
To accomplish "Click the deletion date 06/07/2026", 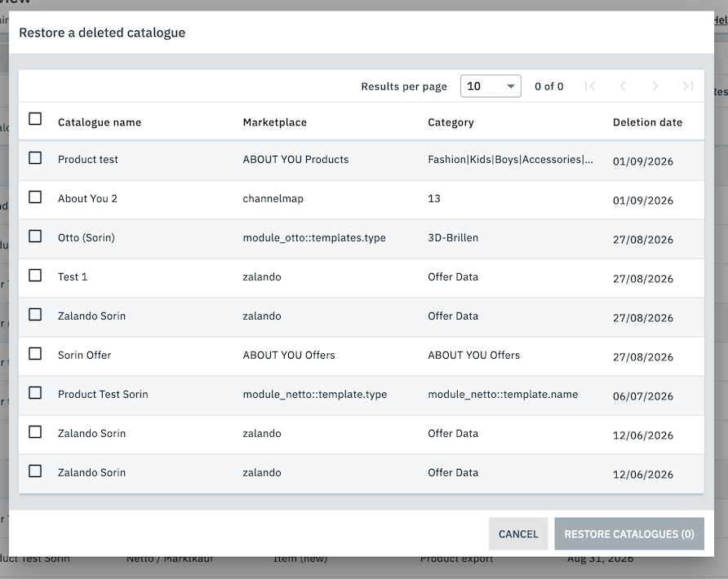I will point(643,396).
